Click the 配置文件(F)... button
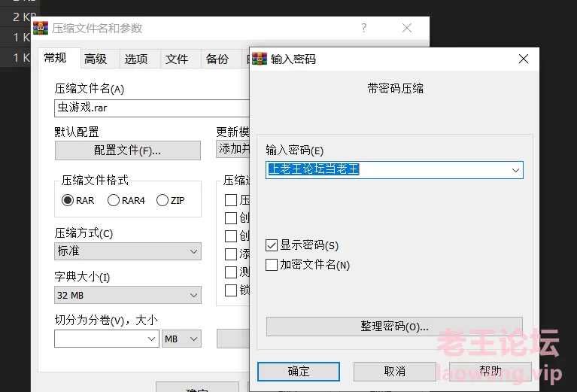This screenshot has width=577, height=392. click(x=128, y=150)
